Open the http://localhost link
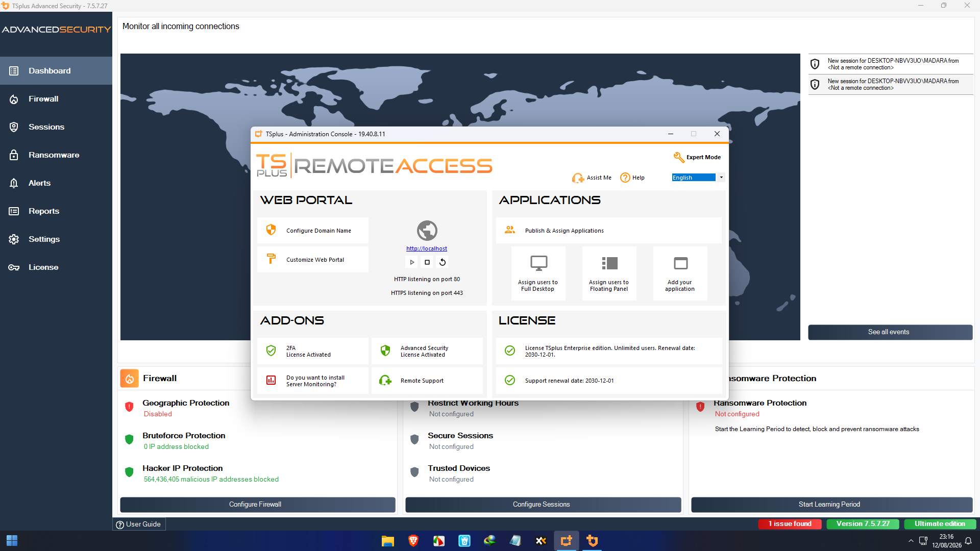The width and height of the screenshot is (980, 551). 427,248
